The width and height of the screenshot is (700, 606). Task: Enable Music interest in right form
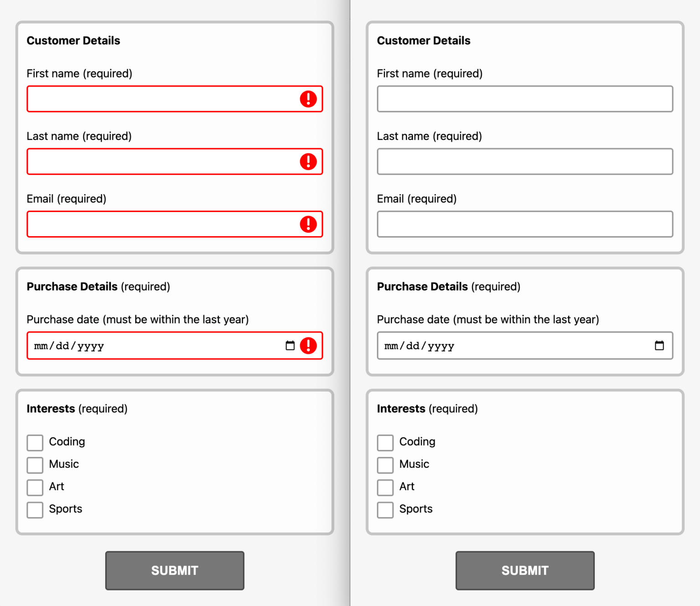pyautogui.click(x=385, y=465)
